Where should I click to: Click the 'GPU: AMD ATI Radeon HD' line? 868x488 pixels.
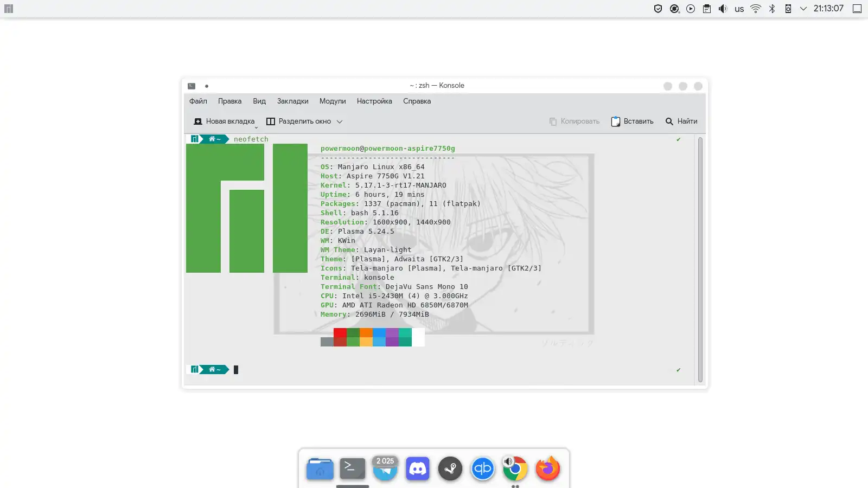394,305
